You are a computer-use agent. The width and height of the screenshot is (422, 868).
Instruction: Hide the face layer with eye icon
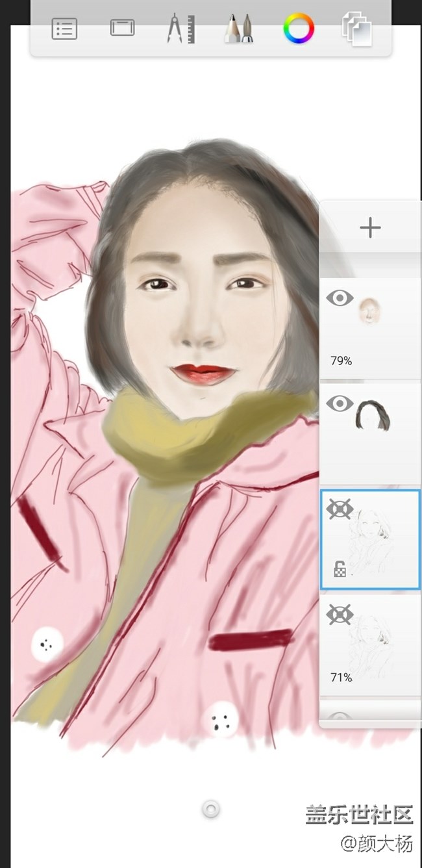340,299
